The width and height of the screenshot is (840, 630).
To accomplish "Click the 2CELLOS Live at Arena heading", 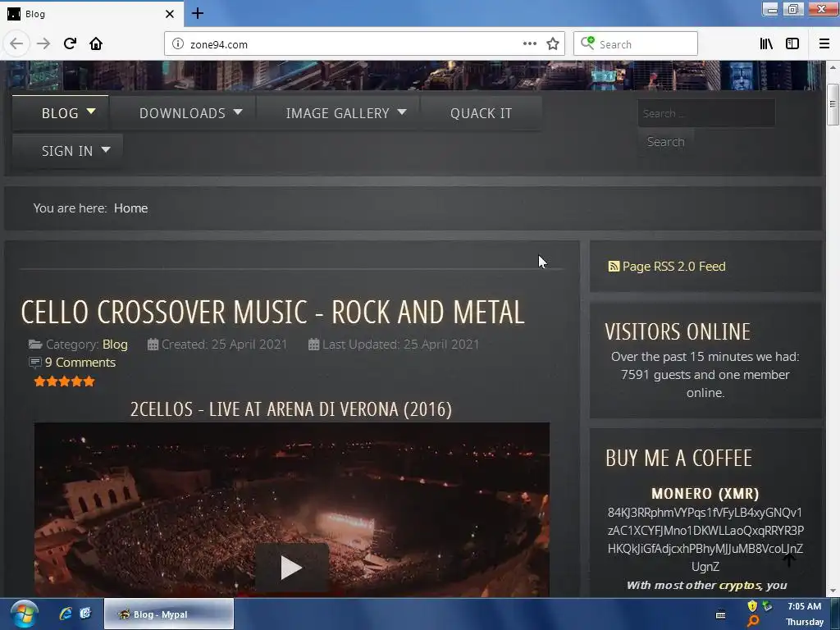I will 291,409.
